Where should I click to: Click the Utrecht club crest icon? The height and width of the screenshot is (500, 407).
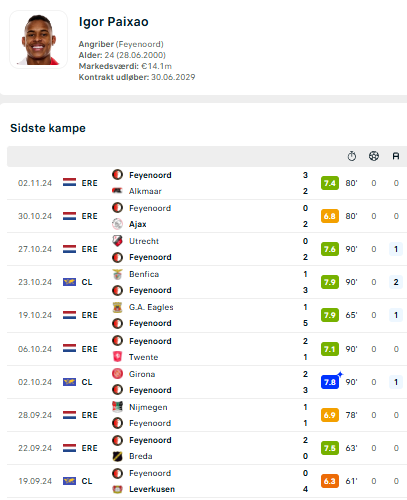tap(117, 241)
